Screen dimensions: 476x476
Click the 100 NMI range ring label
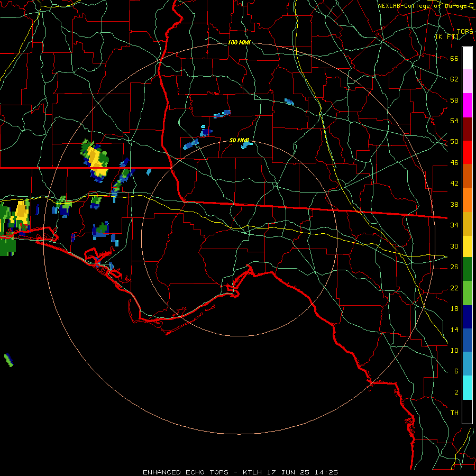239,42
